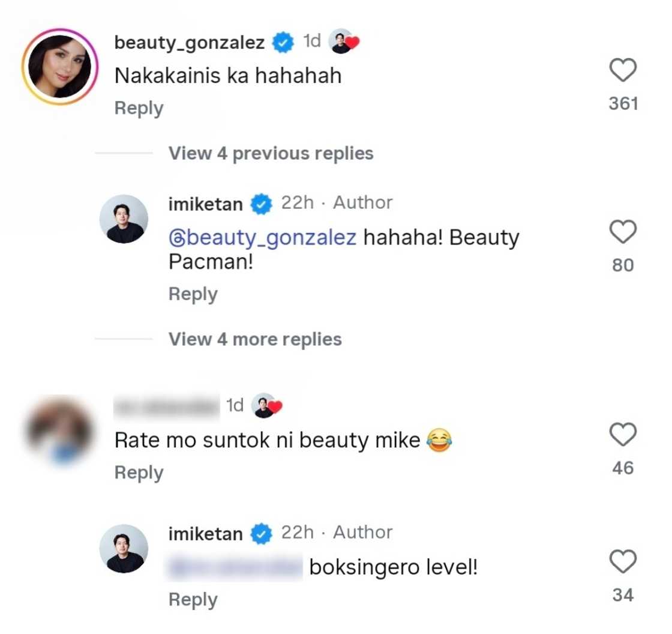
Task: Click the verified badge next to imiketan's first reply
Action: [262, 204]
